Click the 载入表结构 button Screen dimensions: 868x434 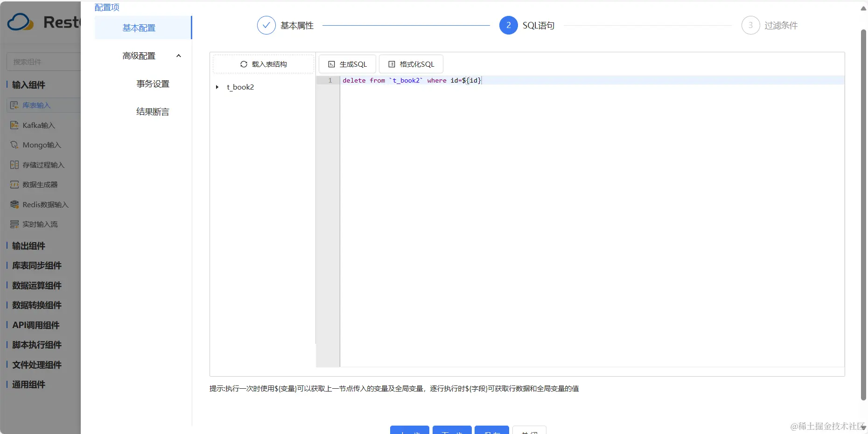(263, 64)
